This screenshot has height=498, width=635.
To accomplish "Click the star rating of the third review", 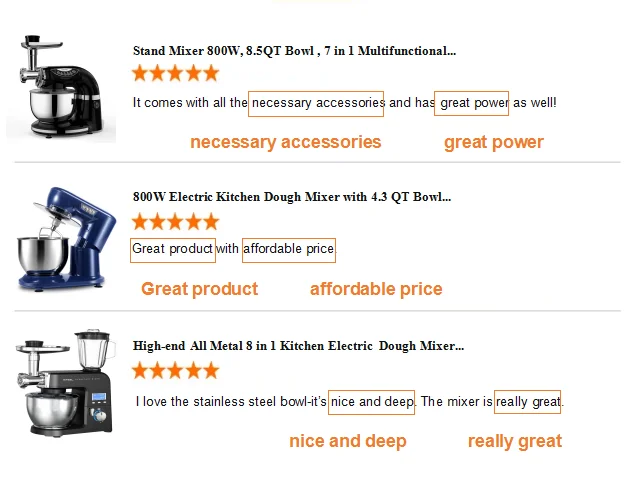I will tap(175, 370).
